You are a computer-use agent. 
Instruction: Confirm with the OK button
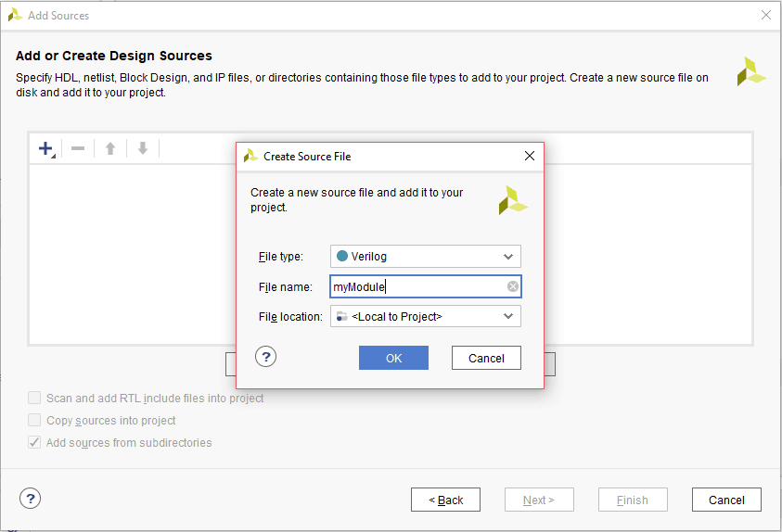(393, 358)
